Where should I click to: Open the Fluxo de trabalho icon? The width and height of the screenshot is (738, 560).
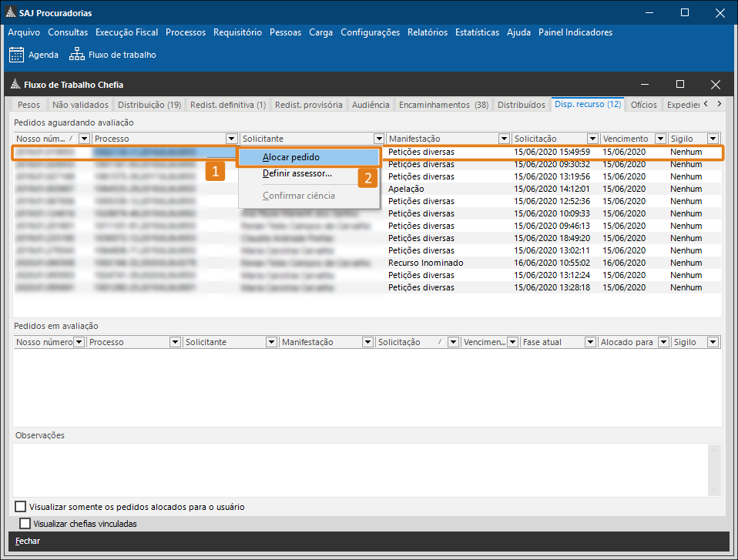77,55
